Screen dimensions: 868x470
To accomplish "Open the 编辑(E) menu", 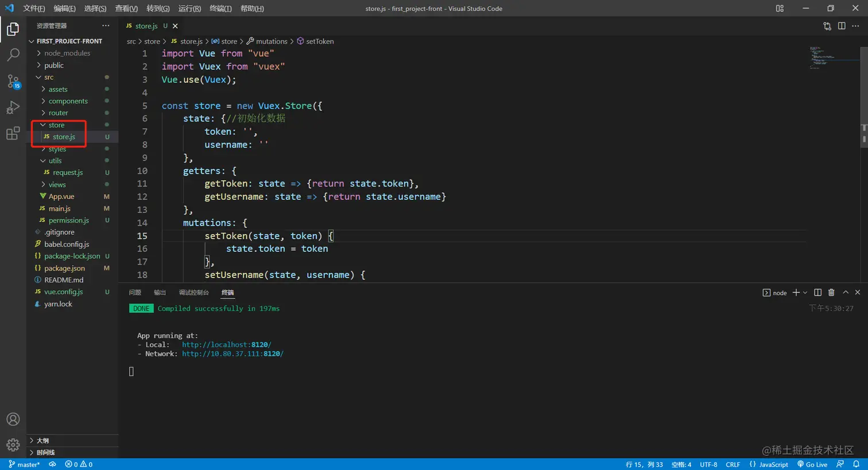I will [64, 9].
